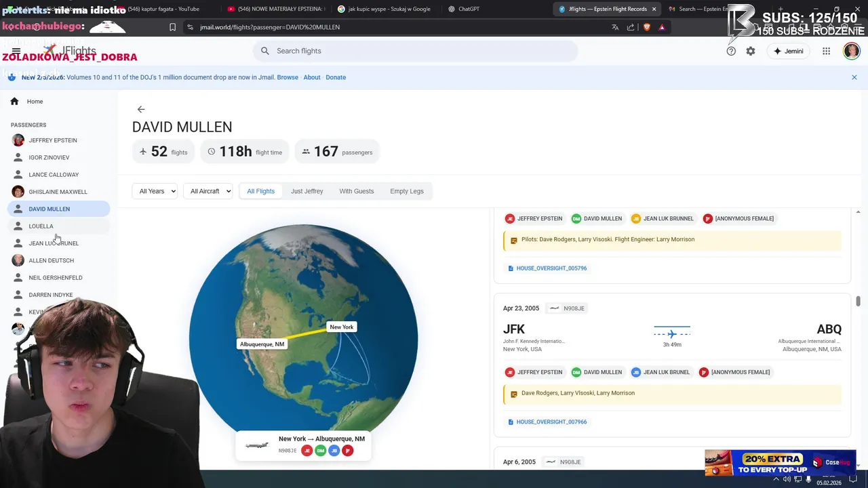Click the New York label on the globe
Screen dimensions: 868x488
pos(341,327)
